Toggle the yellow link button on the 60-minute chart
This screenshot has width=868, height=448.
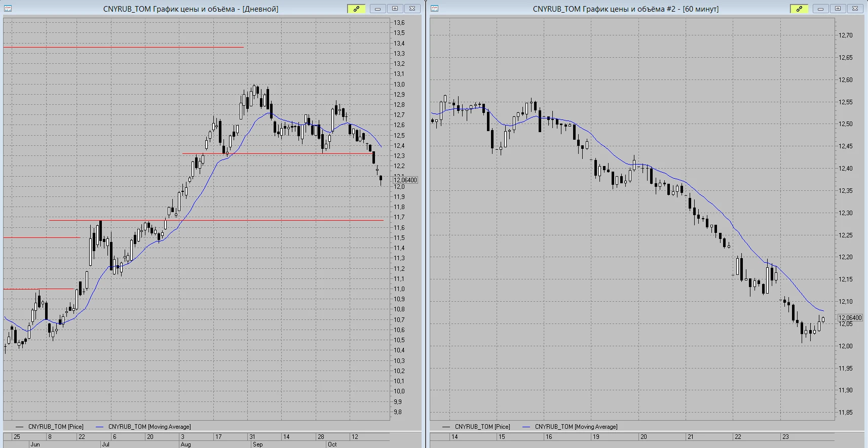click(x=799, y=9)
